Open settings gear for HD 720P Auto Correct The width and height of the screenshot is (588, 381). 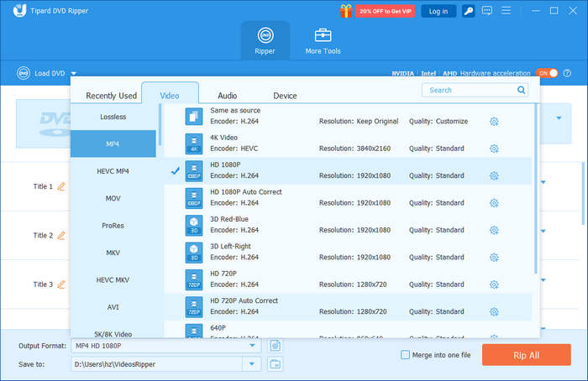pos(494,311)
